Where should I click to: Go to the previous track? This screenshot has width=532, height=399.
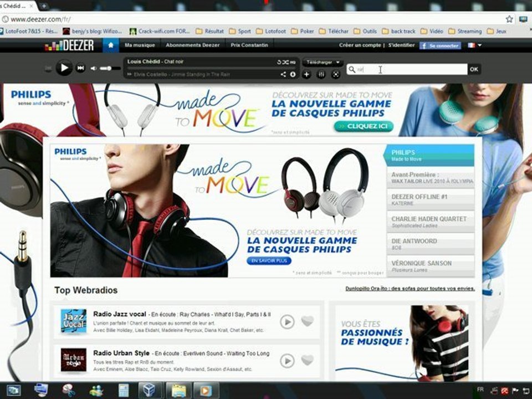point(48,69)
